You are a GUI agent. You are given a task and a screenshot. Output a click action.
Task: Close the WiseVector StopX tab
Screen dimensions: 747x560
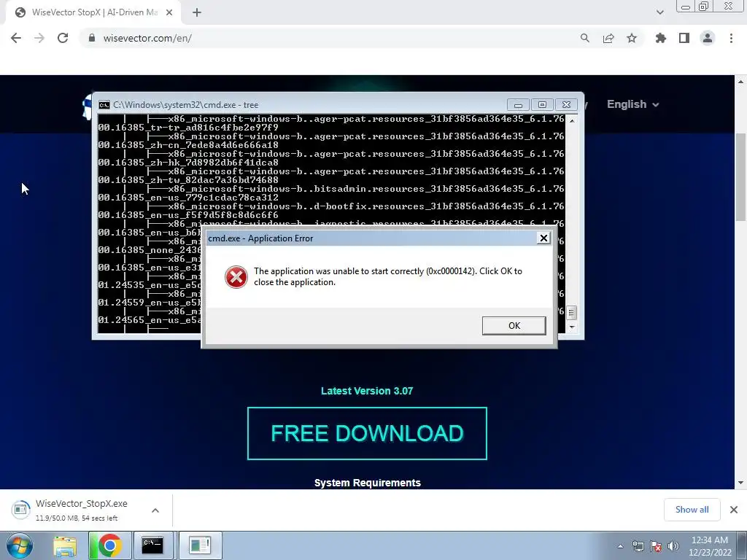(x=169, y=12)
